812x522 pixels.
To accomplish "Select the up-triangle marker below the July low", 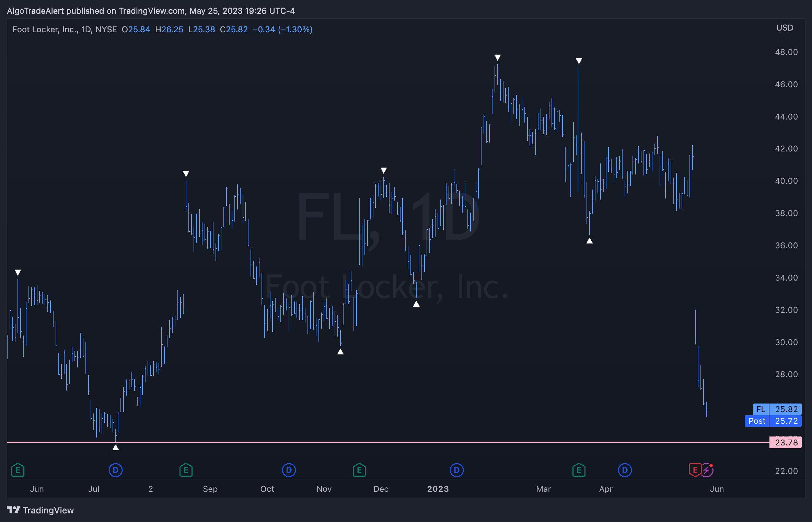I will tap(116, 447).
